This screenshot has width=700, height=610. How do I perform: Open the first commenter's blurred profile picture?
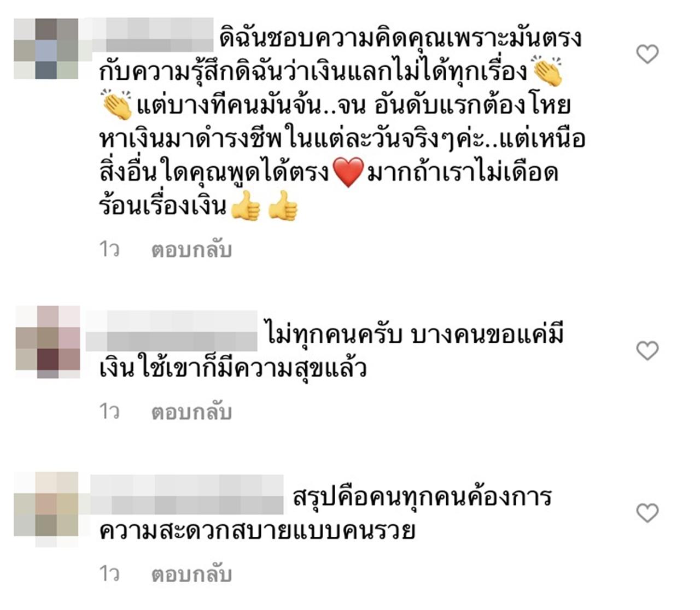click(46, 49)
